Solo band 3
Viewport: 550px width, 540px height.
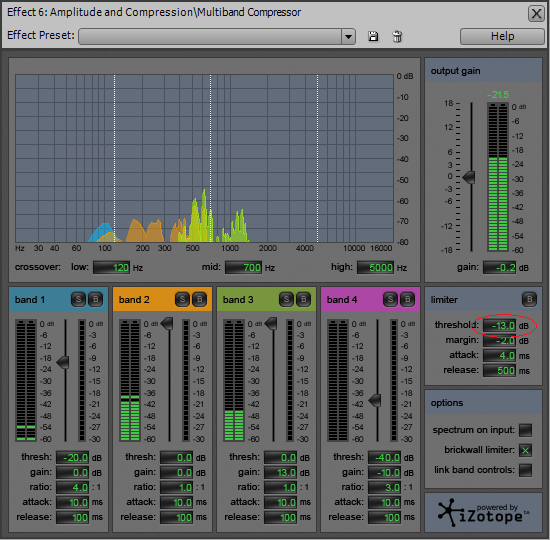[286, 299]
